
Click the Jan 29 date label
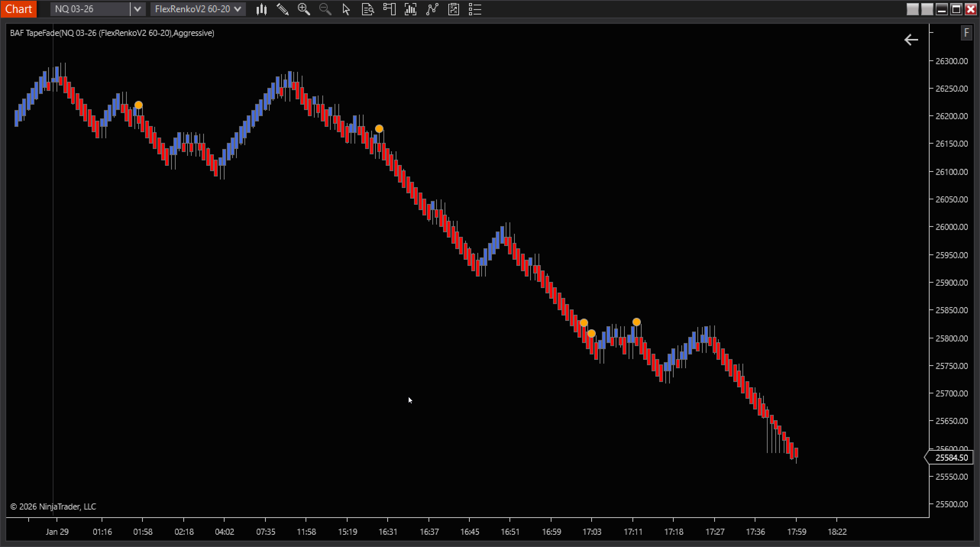pyautogui.click(x=57, y=532)
